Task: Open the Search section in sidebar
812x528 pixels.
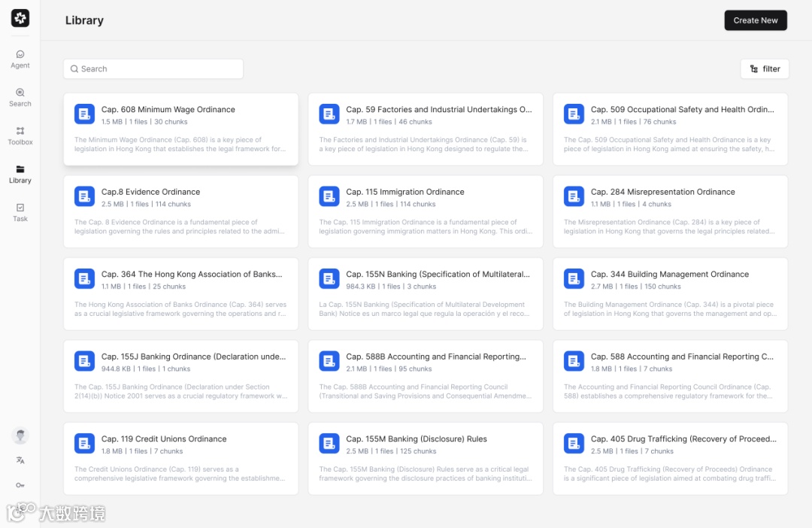Action: [x=20, y=98]
